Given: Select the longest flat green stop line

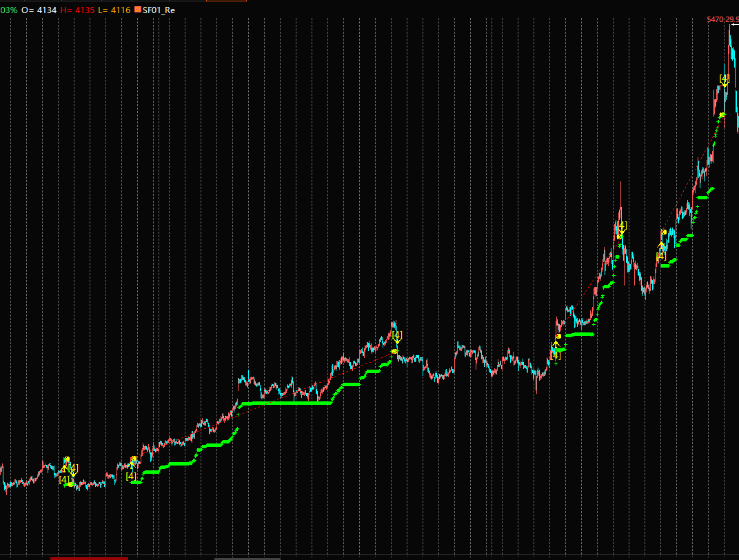Looking at the screenshot, I should (284, 403).
